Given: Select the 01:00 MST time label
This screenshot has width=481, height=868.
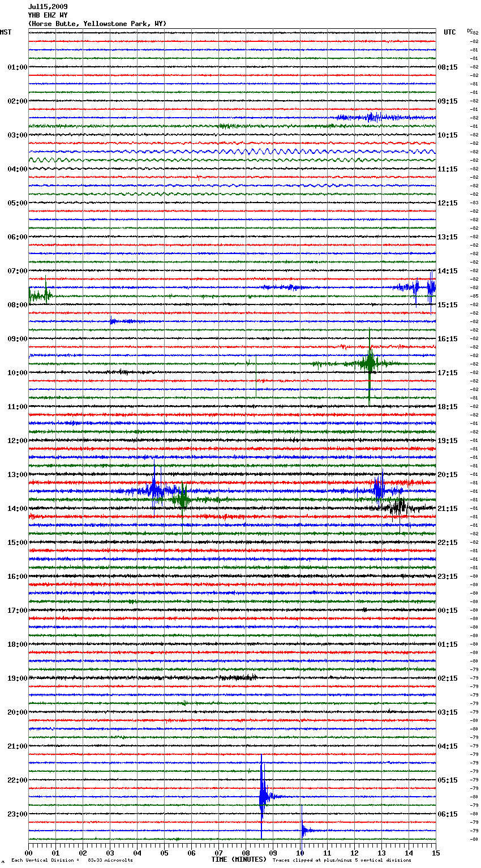Looking at the screenshot, I should coord(17,67).
